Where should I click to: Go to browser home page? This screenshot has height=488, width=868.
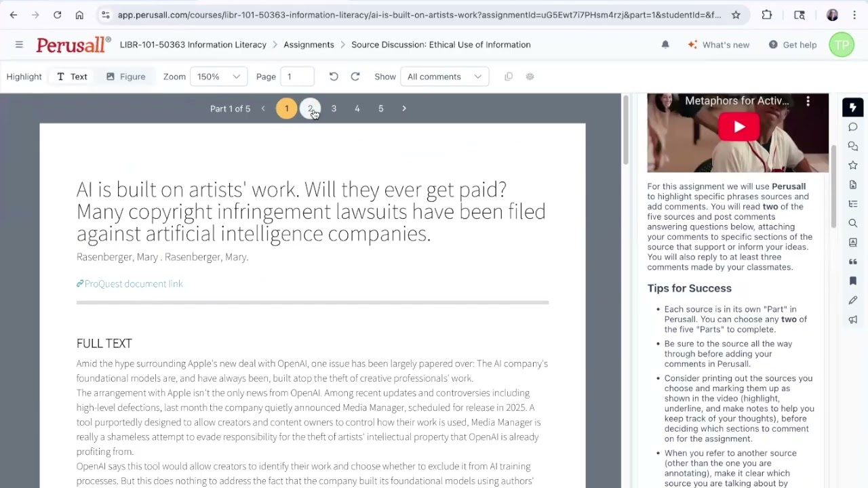(79, 15)
